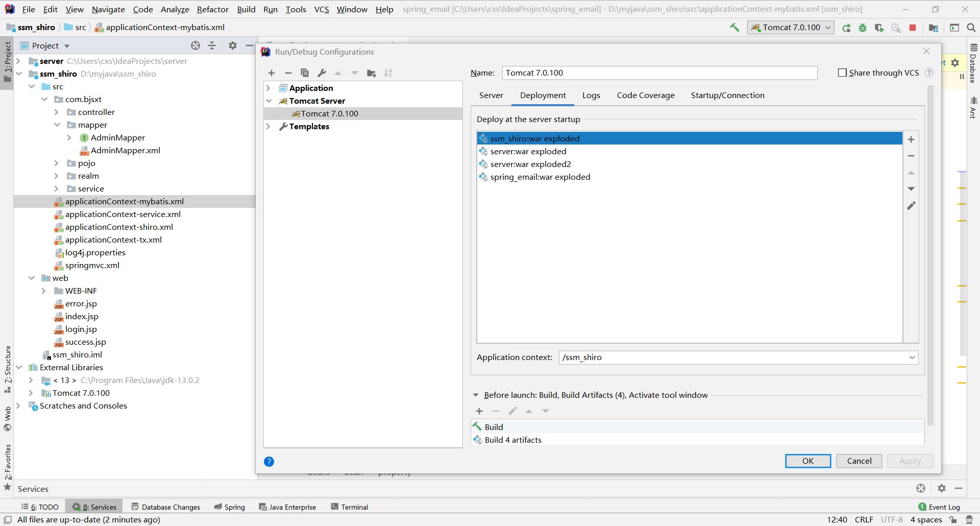
Task: Click sort configurations icon
Action: coord(388,73)
